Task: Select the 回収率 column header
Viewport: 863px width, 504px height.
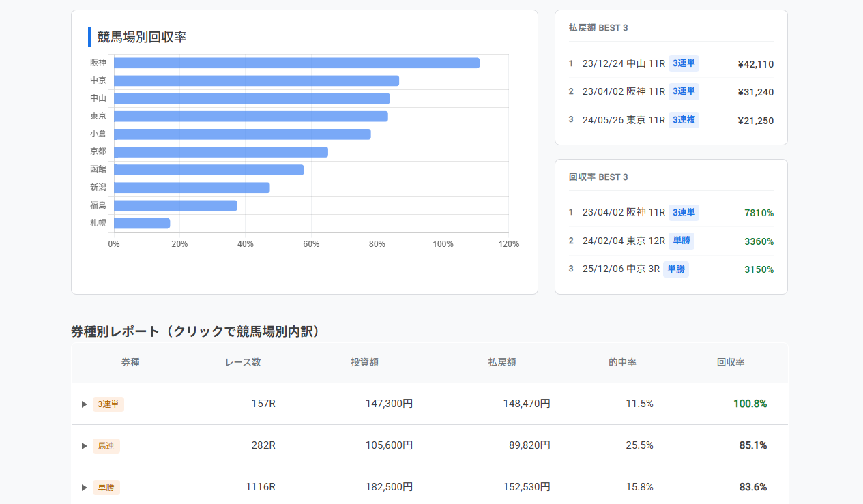Action: 730,362
